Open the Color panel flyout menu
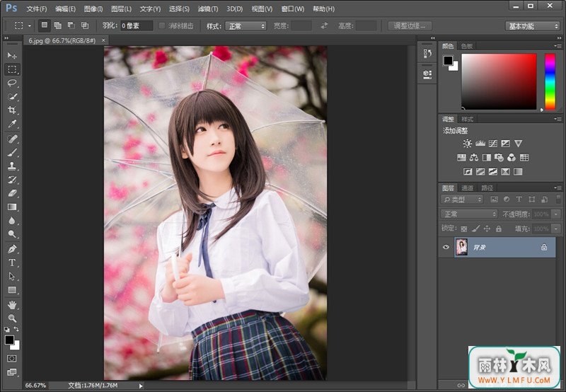This screenshot has height=392, width=566. (x=558, y=46)
